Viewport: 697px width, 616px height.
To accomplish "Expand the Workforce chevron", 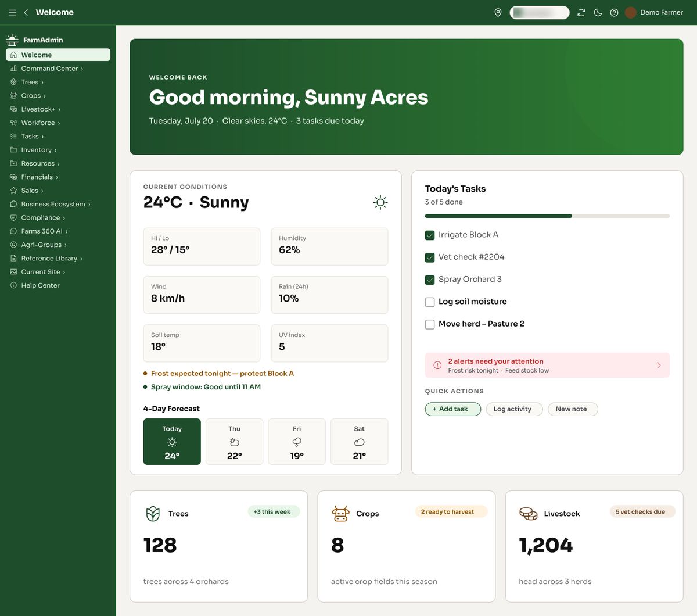I will [x=59, y=123].
